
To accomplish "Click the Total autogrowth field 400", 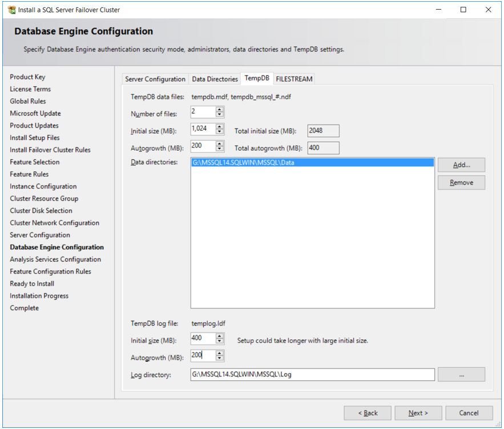I will pos(323,148).
